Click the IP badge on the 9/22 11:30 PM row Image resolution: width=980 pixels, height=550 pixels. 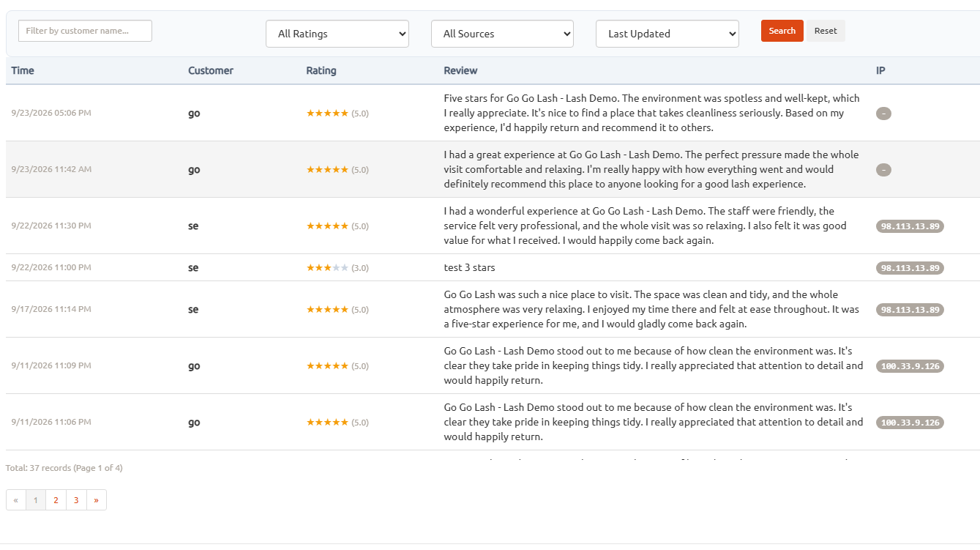(x=910, y=226)
